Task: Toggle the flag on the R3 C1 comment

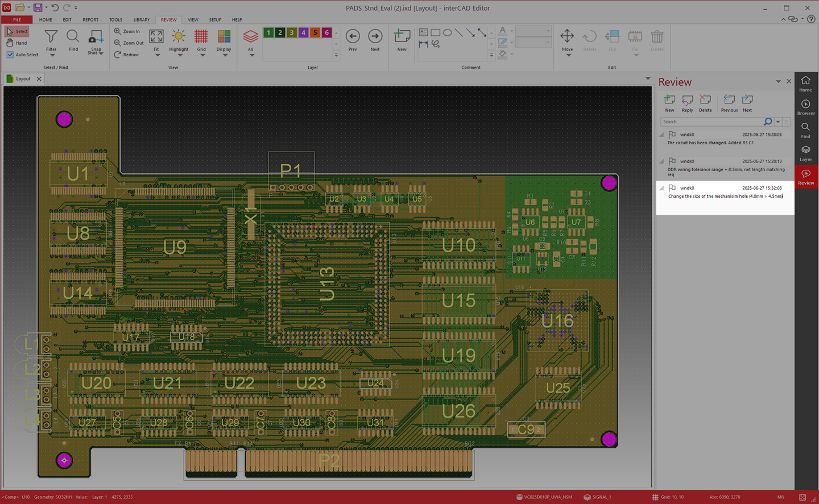Action: pos(672,135)
